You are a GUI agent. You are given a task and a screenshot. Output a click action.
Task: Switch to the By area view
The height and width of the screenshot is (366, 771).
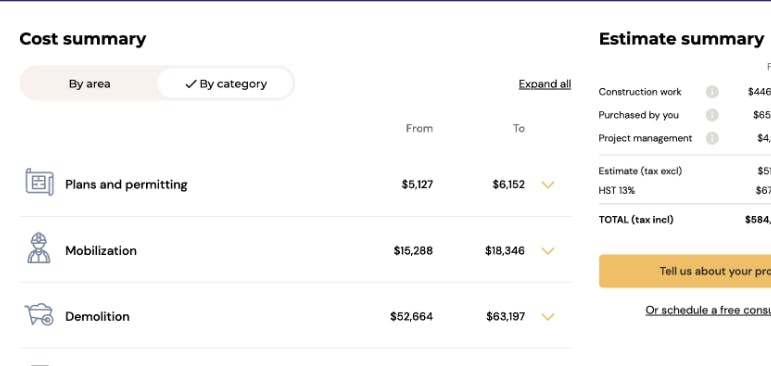[89, 84]
